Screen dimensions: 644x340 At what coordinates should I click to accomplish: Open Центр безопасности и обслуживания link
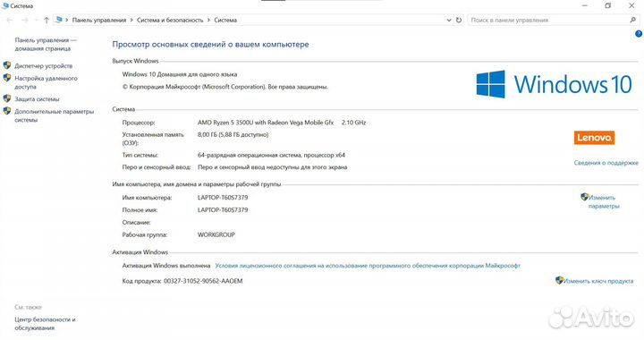[x=46, y=324]
